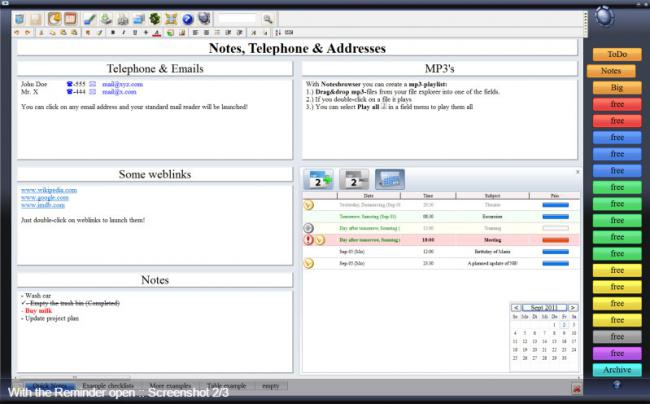Image resolution: width=650 pixels, height=404 pixels.
Task: Open the green gear settings icon
Action: 155,19
